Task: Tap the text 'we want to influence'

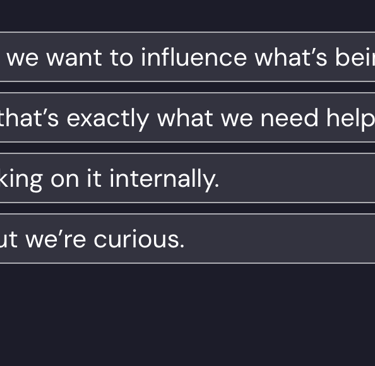Action: 127,57
